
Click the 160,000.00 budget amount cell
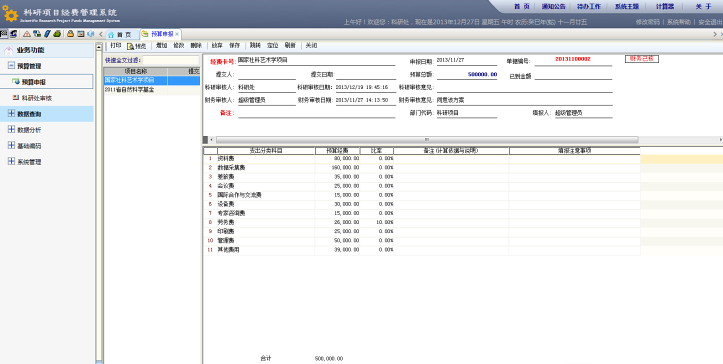(338, 167)
